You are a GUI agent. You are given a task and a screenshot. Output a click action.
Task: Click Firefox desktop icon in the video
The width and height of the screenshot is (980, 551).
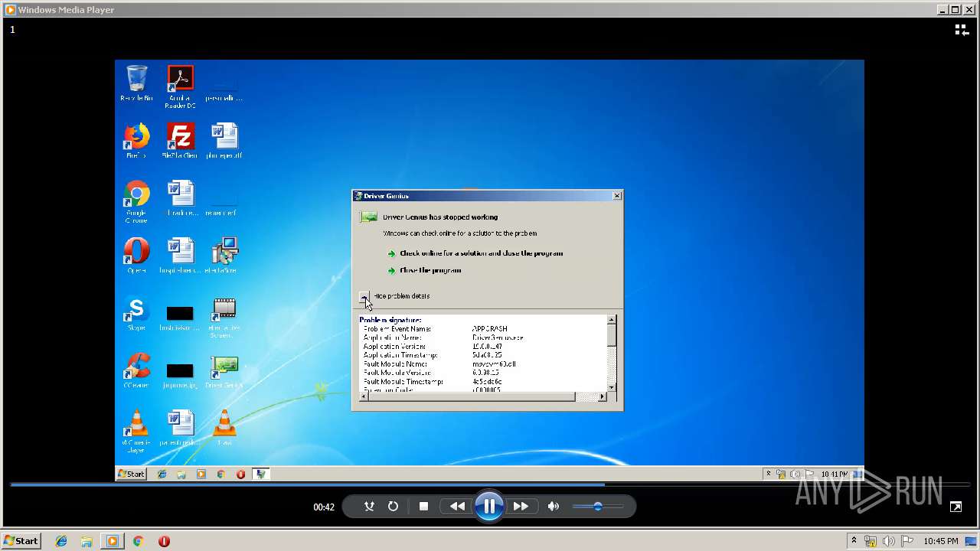pos(136,141)
